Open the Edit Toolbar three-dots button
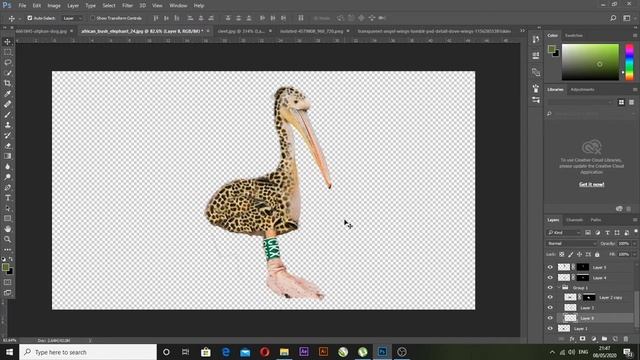 [7, 249]
